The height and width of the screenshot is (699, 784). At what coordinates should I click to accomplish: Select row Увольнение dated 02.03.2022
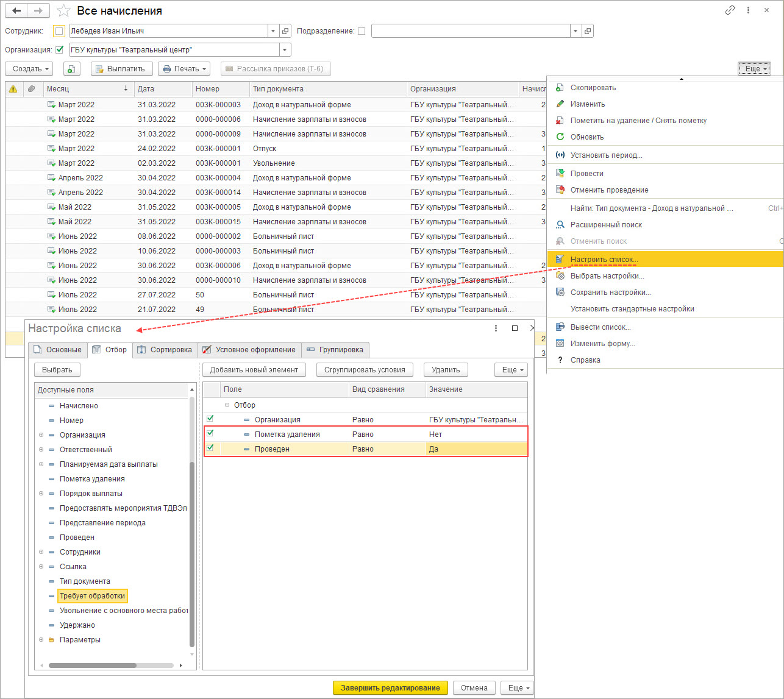click(x=274, y=163)
